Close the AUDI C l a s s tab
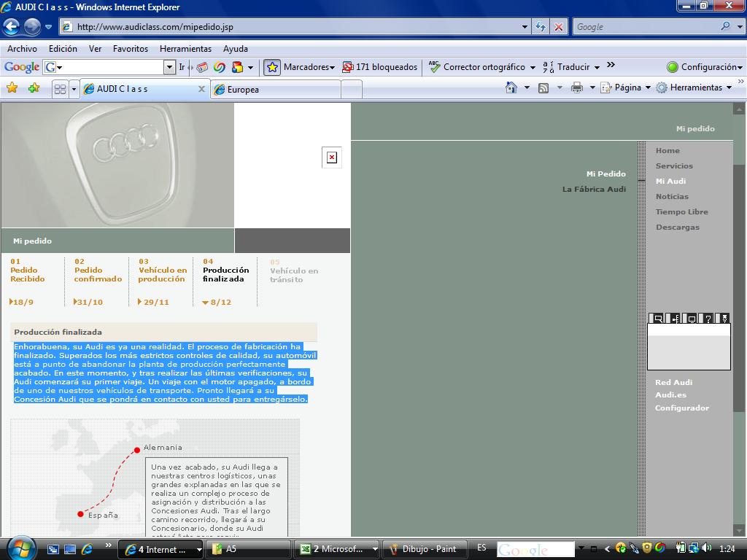Image resolution: width=747 pixels, height=560 pixels. (x=201, y=89)
